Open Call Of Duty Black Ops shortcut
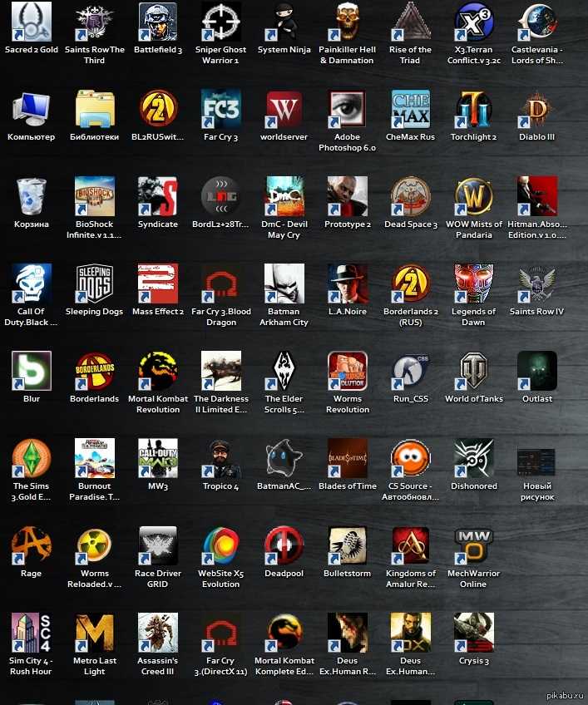Screen dimensions: 588x705 point(32,283)
